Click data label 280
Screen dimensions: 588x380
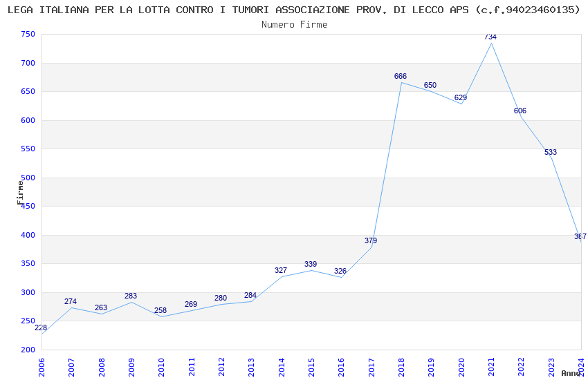(x=221, y=298)
